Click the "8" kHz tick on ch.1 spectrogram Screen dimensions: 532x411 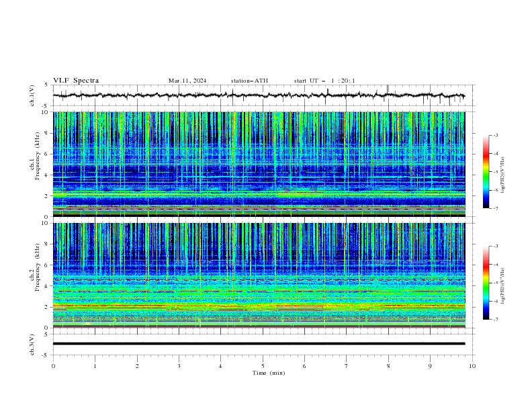tap(48, 133)
